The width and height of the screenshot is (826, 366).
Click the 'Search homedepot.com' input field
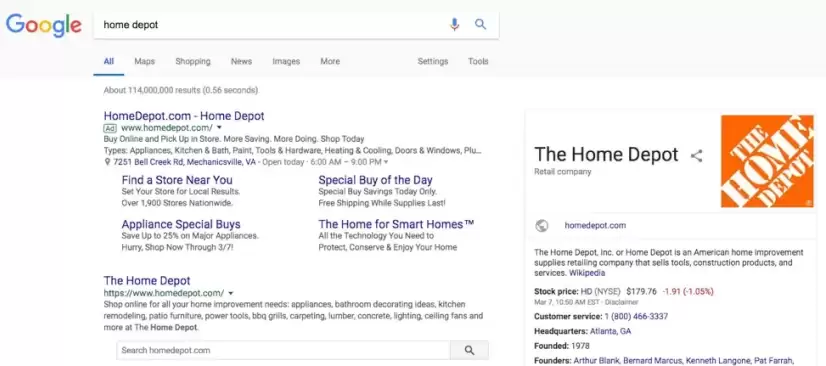(x=283, y=350)
